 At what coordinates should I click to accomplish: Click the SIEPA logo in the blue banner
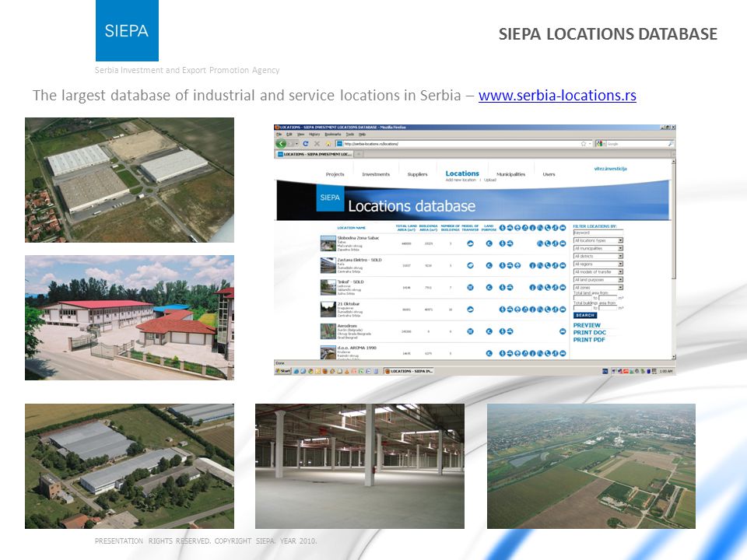coord(330,198)
